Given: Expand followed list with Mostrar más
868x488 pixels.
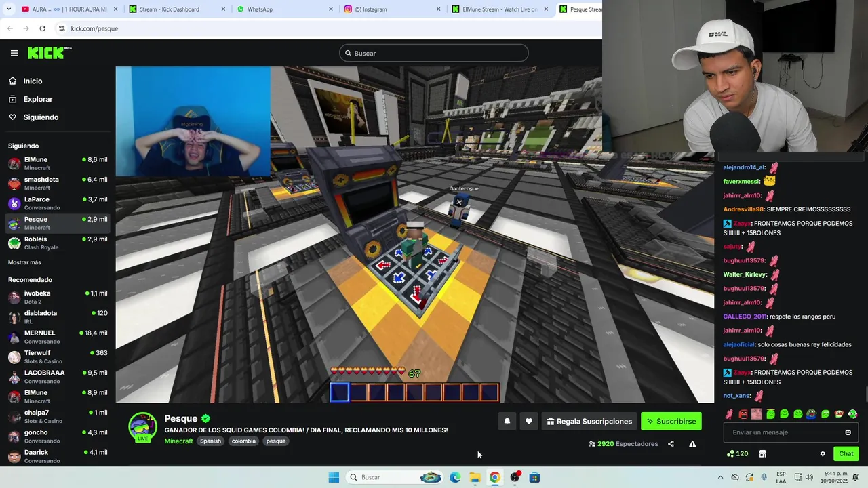Looking at the screenshot, I should click(x=24, y=262).
